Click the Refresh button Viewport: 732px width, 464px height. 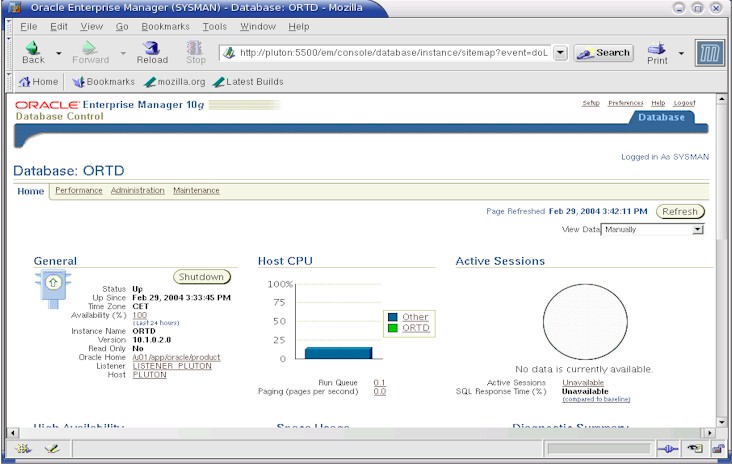pyautogui.click(x=680, y=211)
